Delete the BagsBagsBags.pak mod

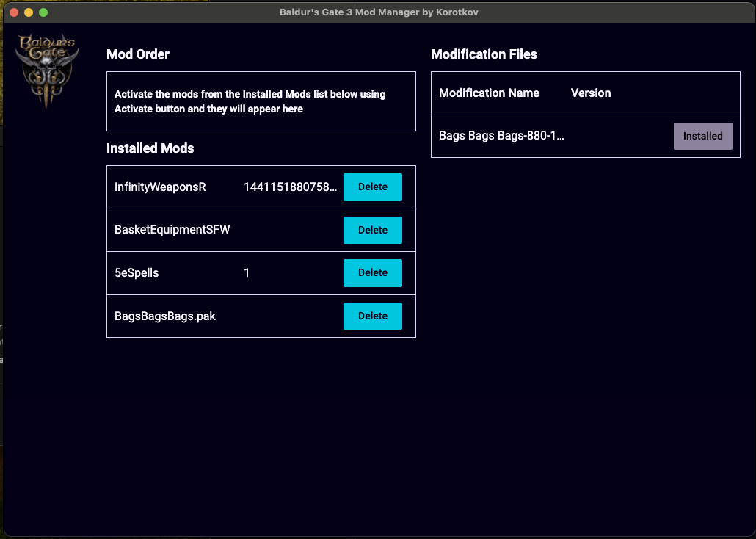[372, 316]
